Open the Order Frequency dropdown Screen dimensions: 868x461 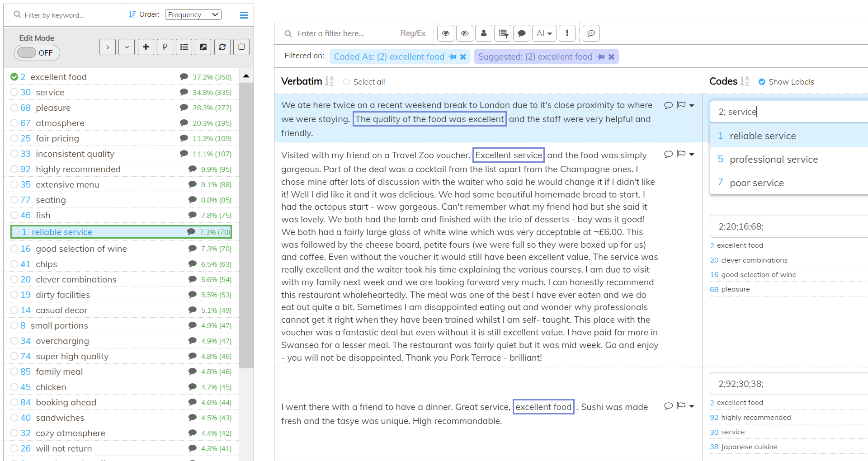coord(193,15)
